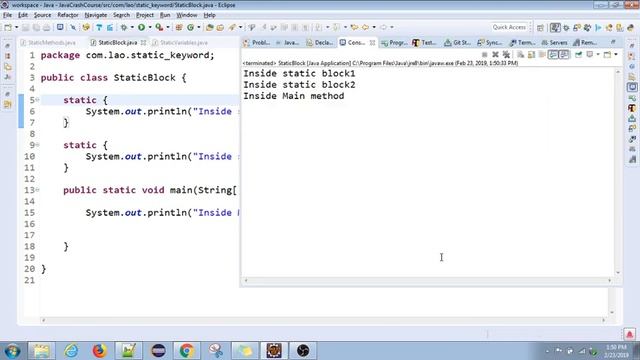Click the Windows Start button
Image resolution: width=640 pixels, height=360 pixels.
point(12,351)
